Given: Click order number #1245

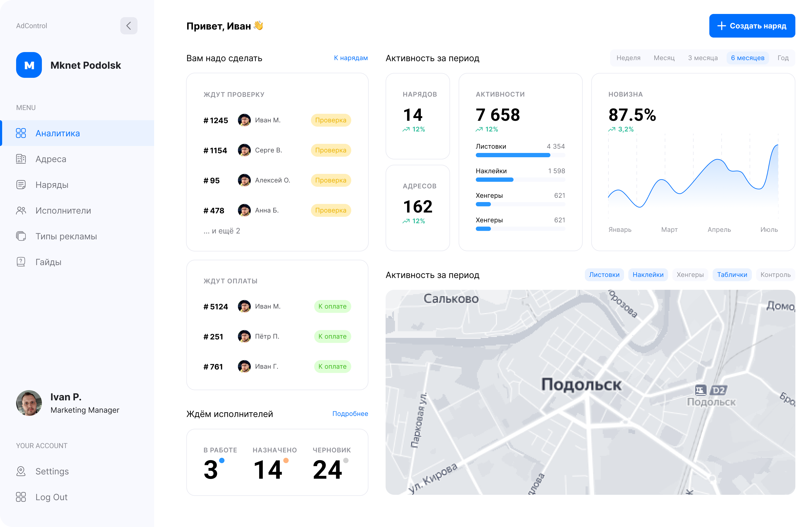Looking at the screenshot, I should click(x=216, y=120).
